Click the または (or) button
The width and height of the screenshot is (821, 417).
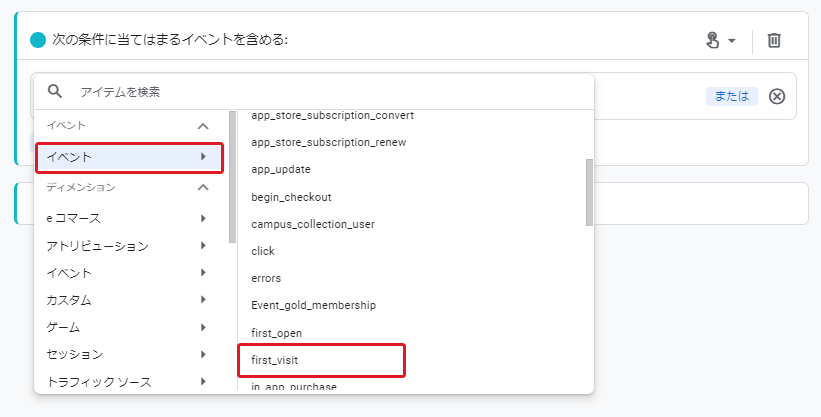pyautogui.click(x=731, y=96)
